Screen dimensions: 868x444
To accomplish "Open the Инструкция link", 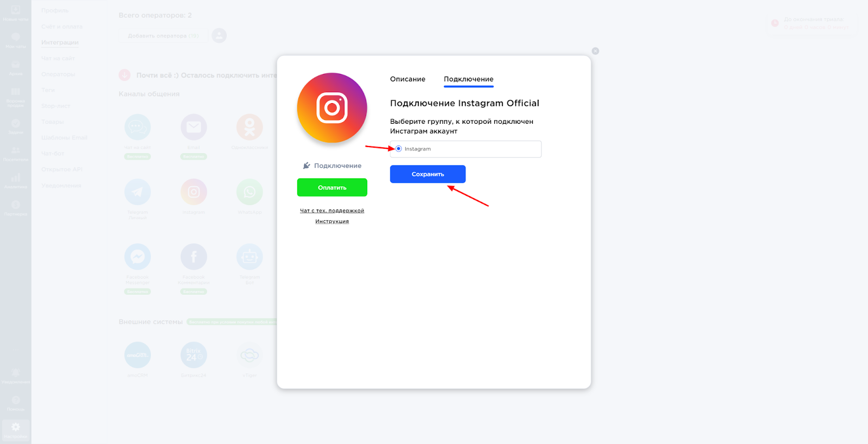I will click(x=332, y=221).
